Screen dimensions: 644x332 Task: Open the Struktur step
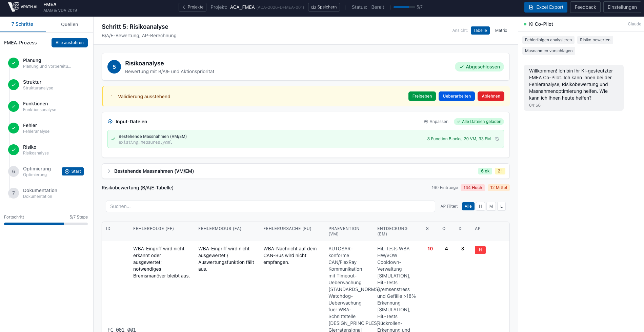(x=47, y=85)
